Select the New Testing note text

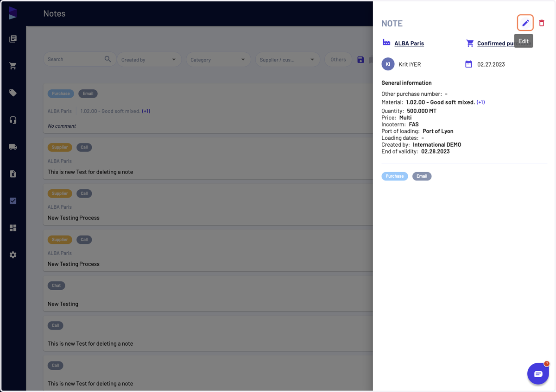(63, 304)
